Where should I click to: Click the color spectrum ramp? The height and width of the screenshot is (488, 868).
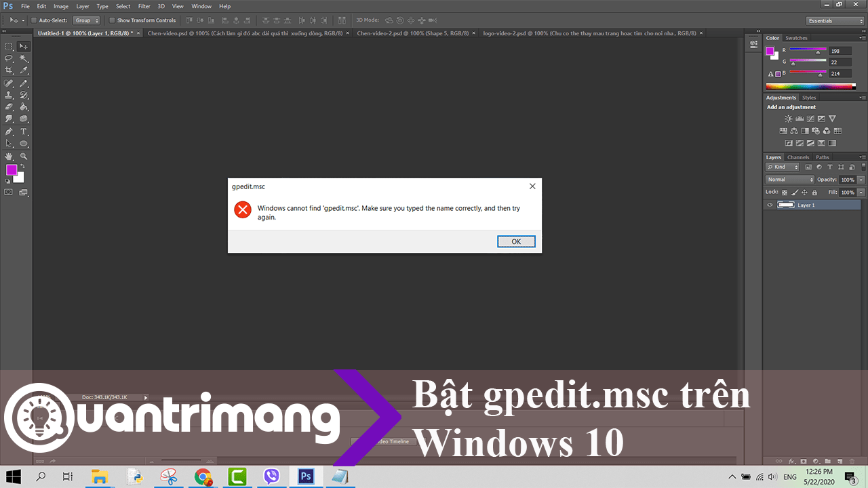(810, 86)
